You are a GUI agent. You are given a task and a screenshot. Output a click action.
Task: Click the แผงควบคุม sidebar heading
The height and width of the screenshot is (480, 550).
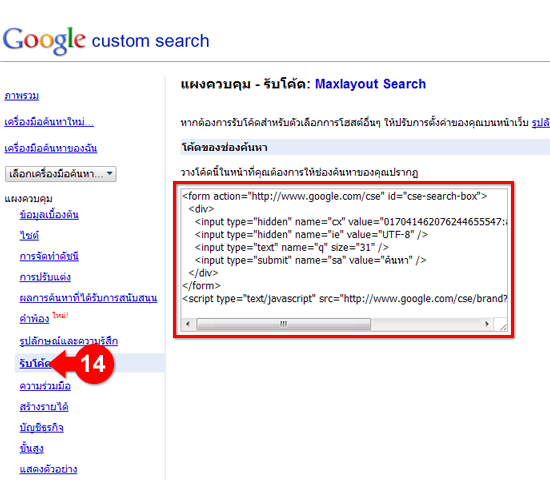(28, 199)
